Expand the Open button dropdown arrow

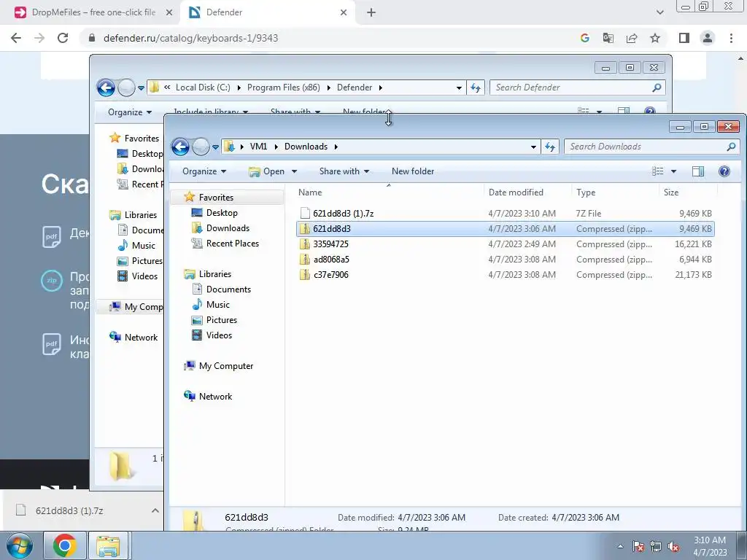coord(294,171)
